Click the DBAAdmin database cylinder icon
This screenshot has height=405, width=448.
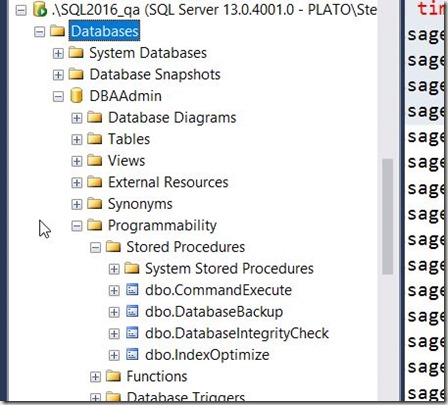click(76, 96)
